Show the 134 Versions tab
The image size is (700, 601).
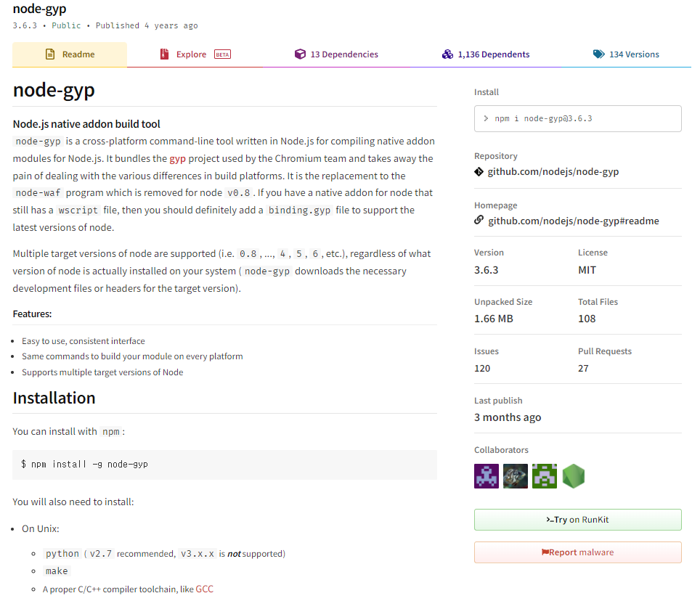[626, 54]
